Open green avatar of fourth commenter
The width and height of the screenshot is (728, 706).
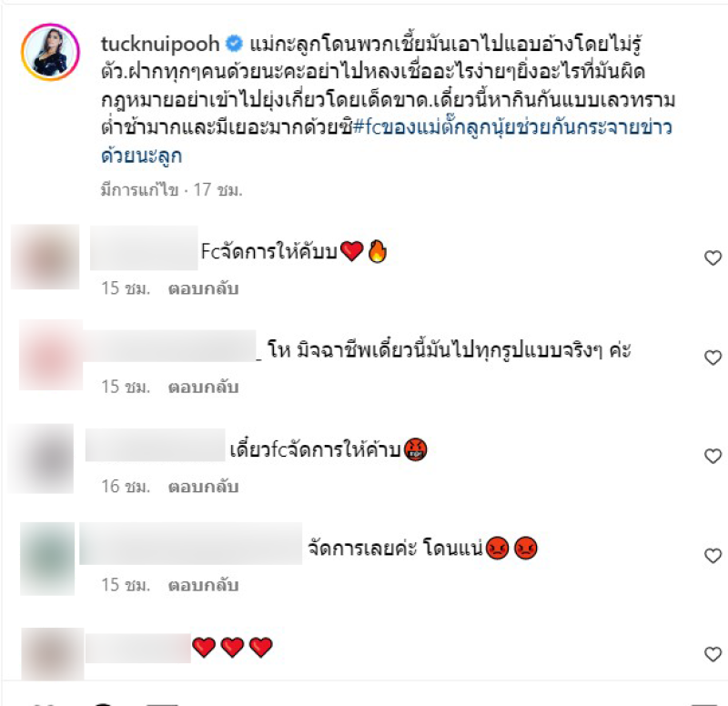pos(47,559)
